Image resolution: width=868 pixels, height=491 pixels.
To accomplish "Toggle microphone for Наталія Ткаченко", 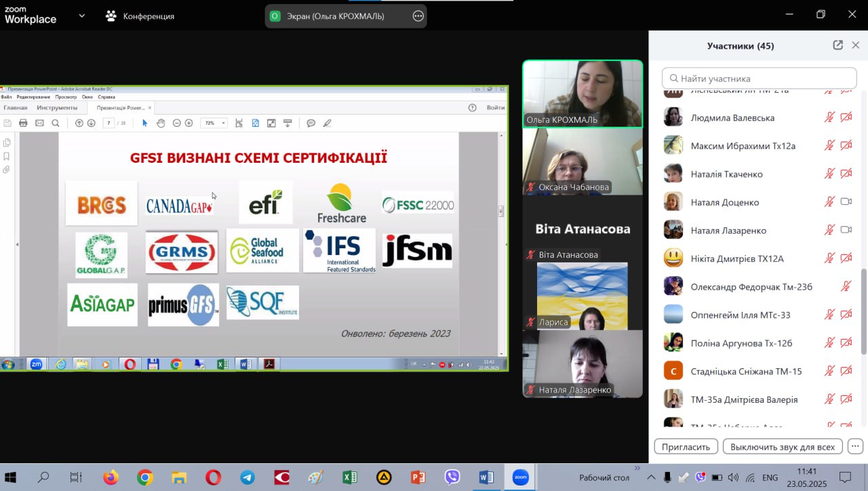I will 829,174.
